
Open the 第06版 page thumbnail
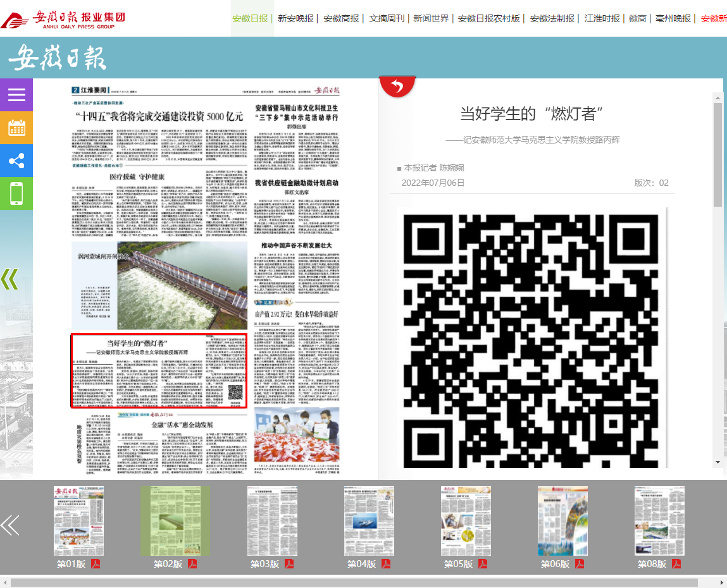[562, 521]
